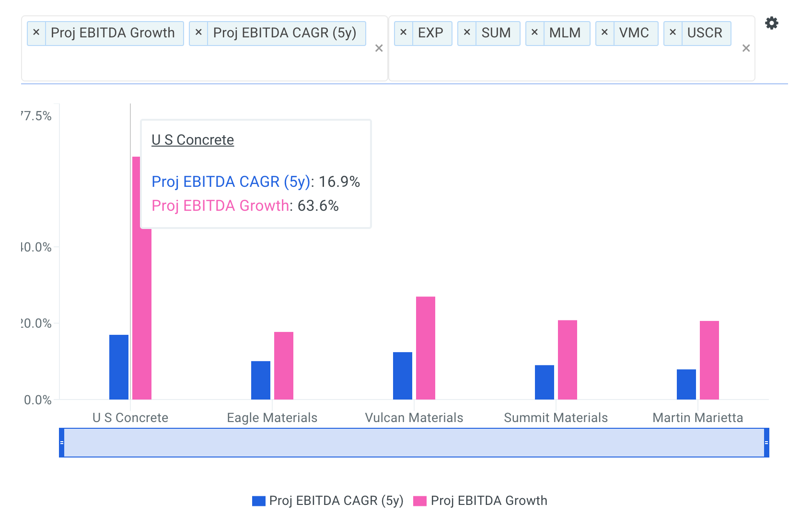Screen dimensions: 812x526
Task: Select the Proj EBITDA CAGR (5y) tag label
Action: coord(285,33)
